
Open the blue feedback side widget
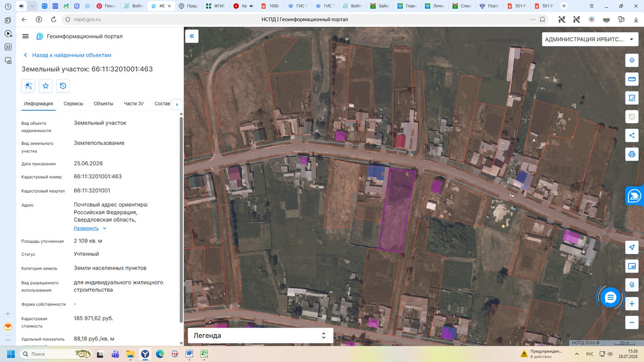(634, 196)
